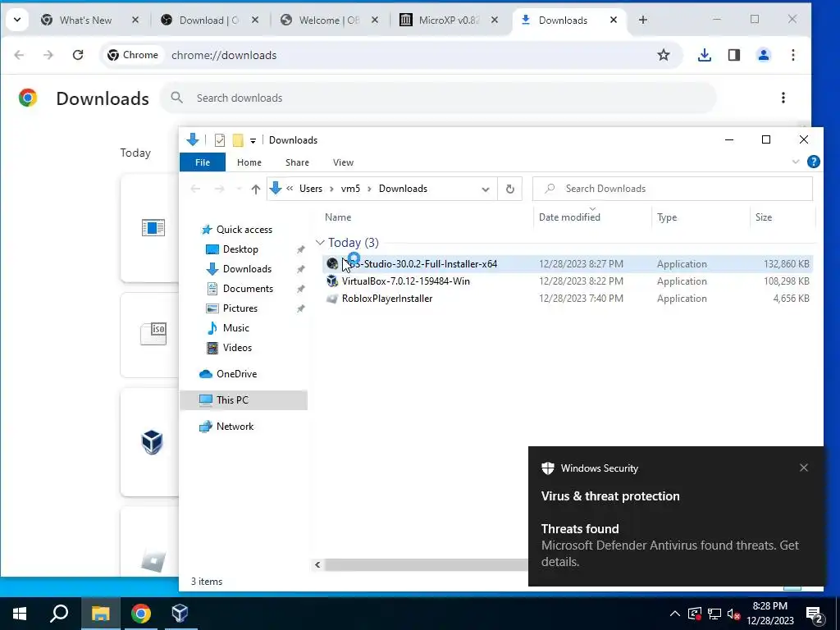The image size is (840, 630).
Task: Switch to the Welcome | OBS tab
Action: pyautogui.click(x=329, y=20)
